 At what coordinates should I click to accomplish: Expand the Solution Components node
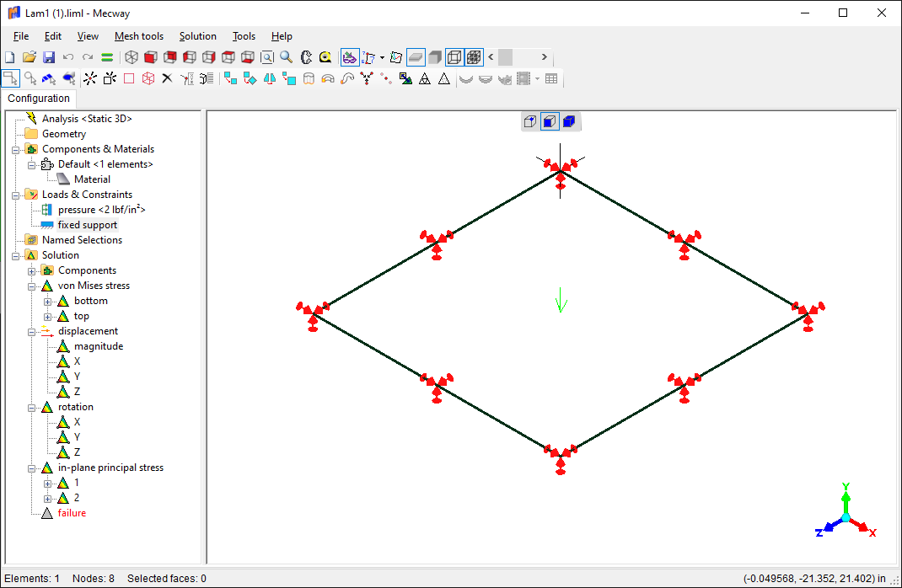click(32, 271)
